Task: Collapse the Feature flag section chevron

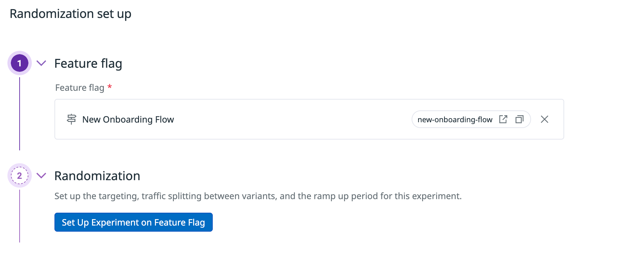Action: pos(41,63)
